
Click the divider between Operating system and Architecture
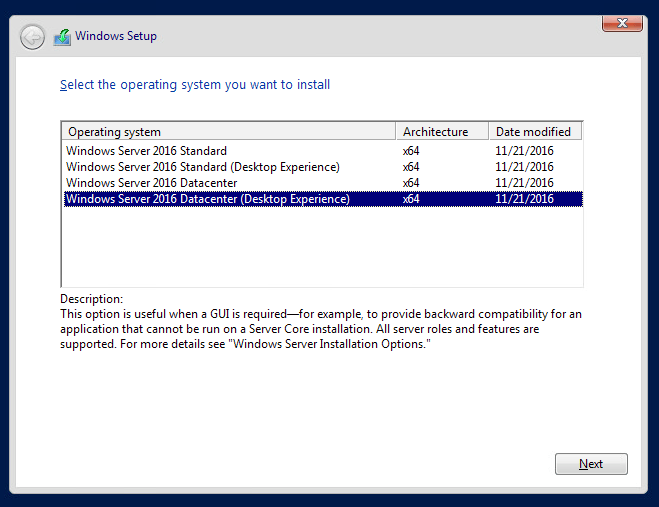coord(397,132)
